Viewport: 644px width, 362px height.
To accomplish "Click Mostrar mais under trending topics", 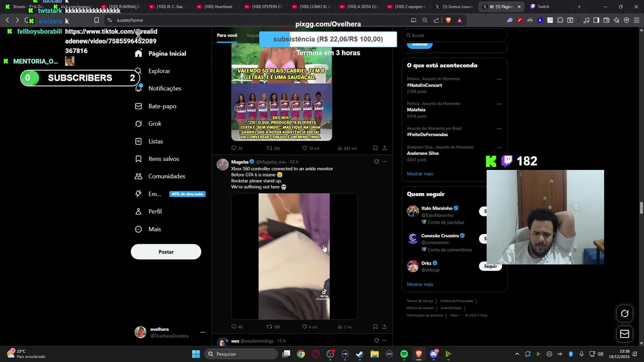I will point(420,174).
